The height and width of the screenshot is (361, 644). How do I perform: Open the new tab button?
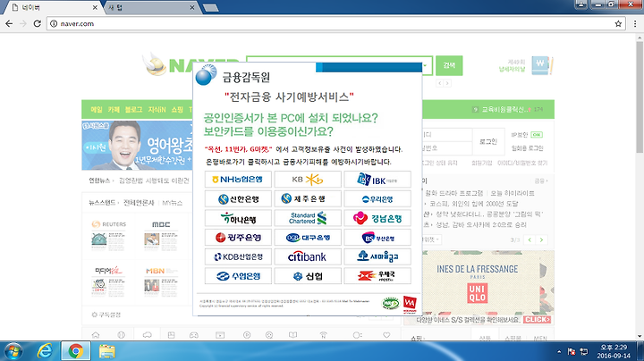pos(211,7)
